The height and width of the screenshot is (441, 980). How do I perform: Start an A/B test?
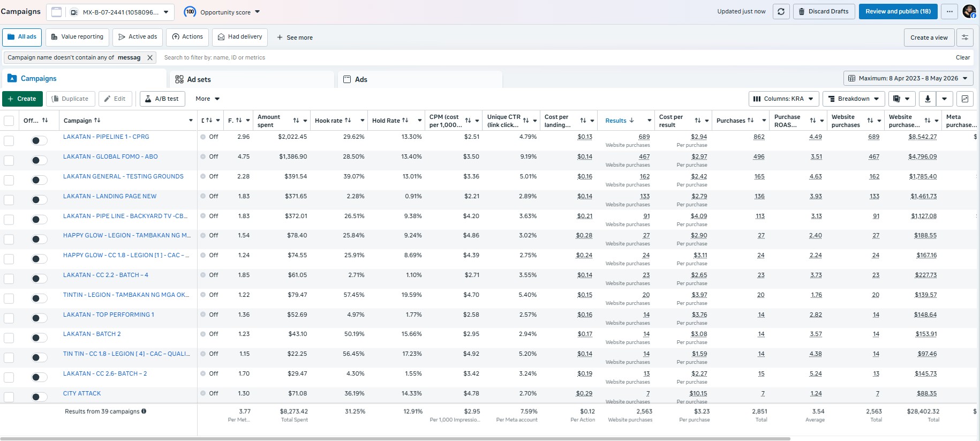(162, 99)
